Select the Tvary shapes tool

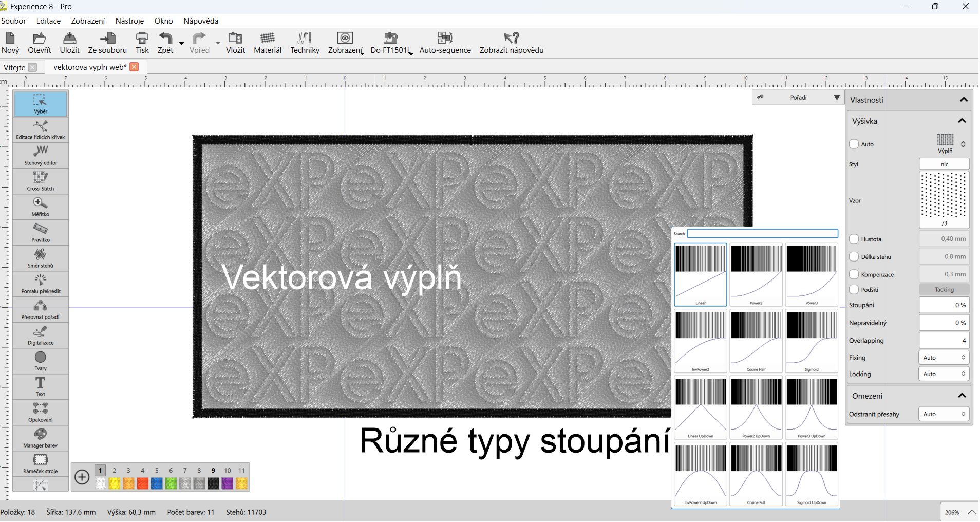[x=41, y=361]
